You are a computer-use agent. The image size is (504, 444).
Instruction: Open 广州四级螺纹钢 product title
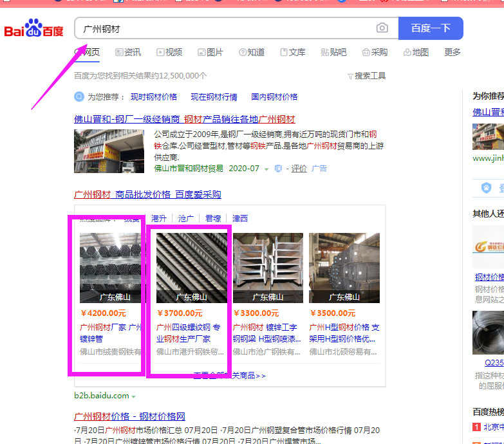tap(189, 333)
